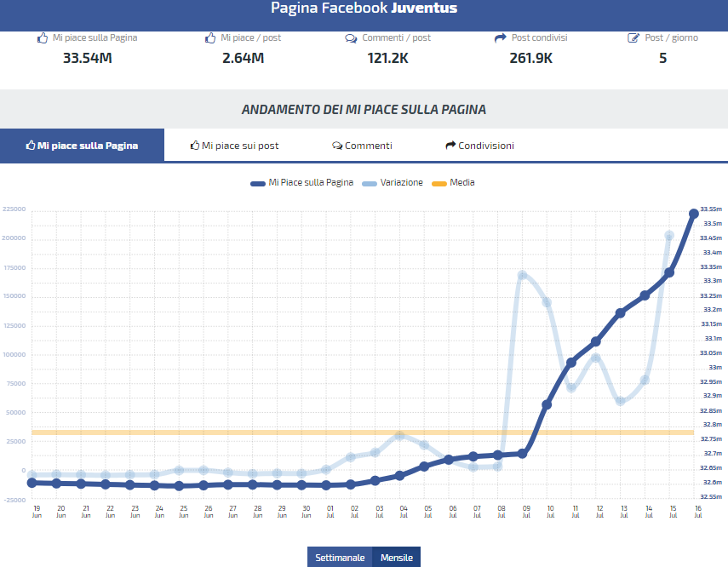
Task: Click the Commenti / post stat label
Action: click(396, 37)
